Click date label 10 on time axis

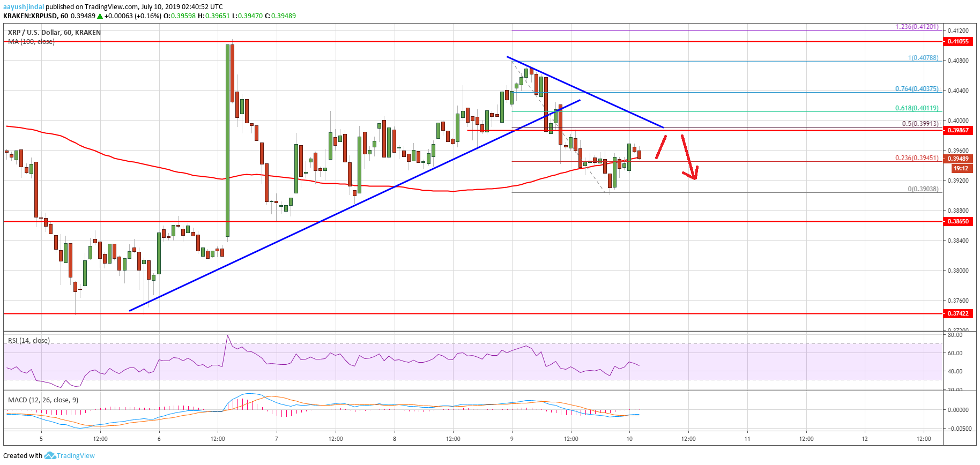[629, 439]
